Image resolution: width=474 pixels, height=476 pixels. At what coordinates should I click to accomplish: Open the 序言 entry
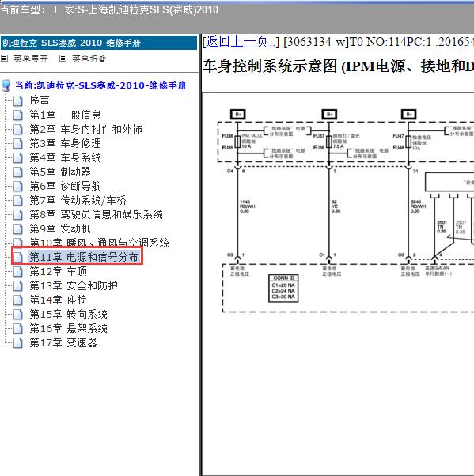coord(40,100)
